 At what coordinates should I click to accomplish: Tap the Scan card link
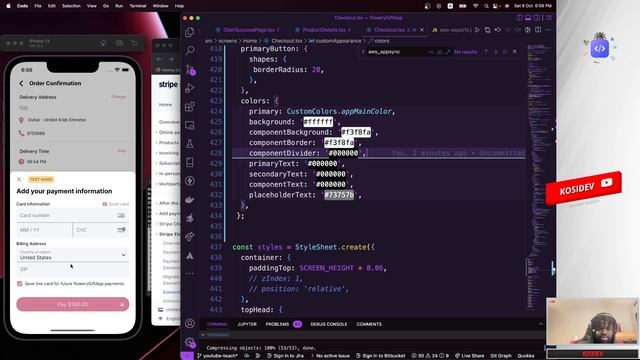(x=116, y=204)
